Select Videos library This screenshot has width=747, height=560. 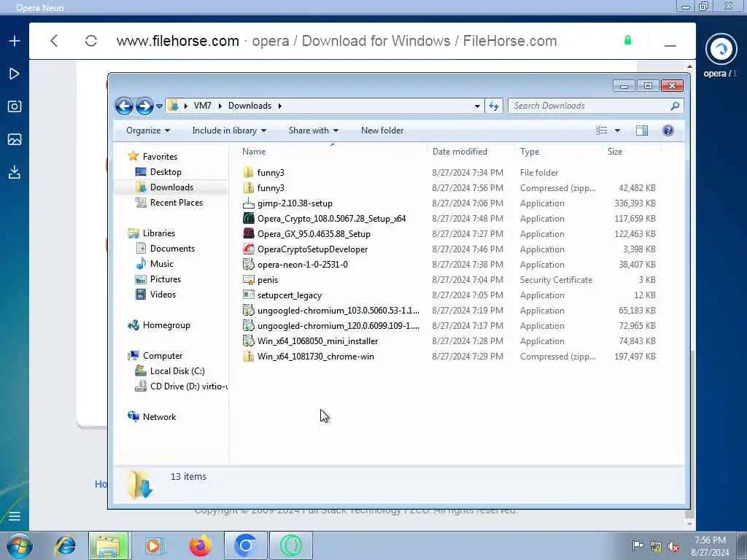tap(163, 295)
